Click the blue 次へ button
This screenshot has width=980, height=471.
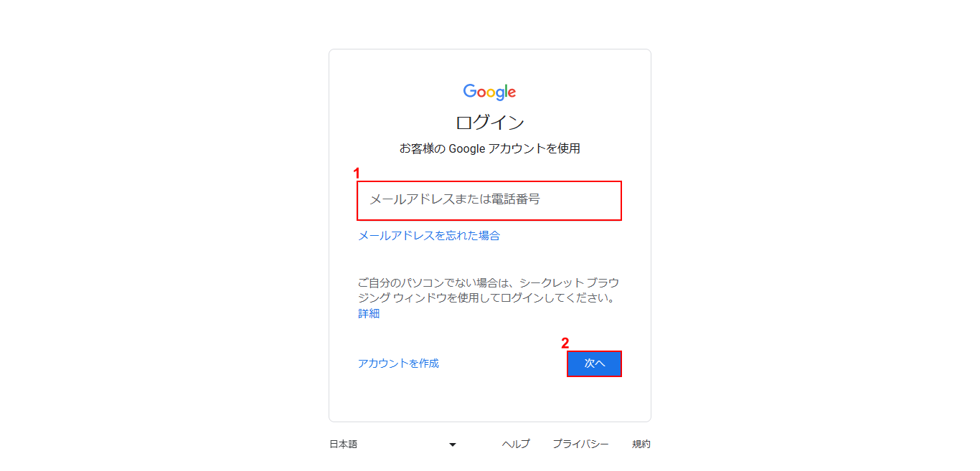(594, 363)
